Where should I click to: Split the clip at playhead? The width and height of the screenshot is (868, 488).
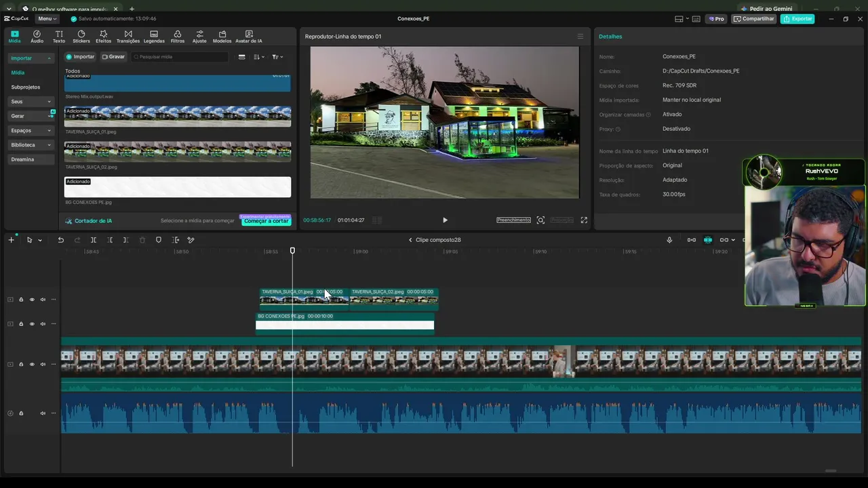coord(93,240)
